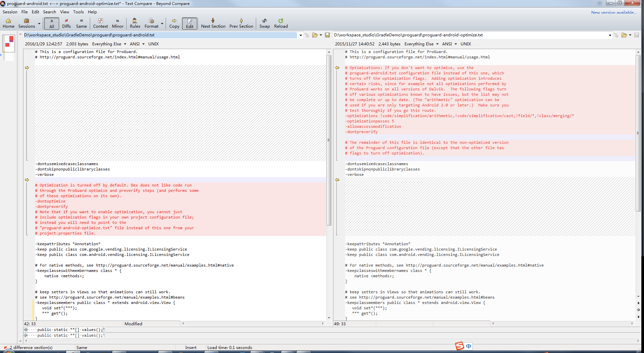Save the left file
This screenshot has height=353, width=644.
[327, 35]
